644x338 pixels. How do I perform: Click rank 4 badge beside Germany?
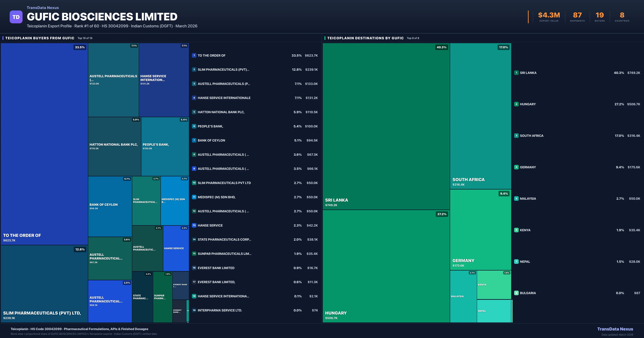click(x=516, y=167)
